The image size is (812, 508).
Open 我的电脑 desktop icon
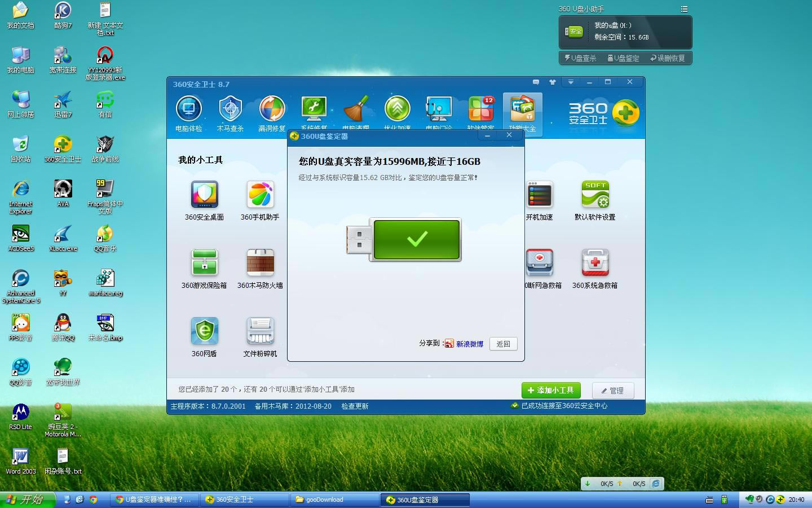20,60
